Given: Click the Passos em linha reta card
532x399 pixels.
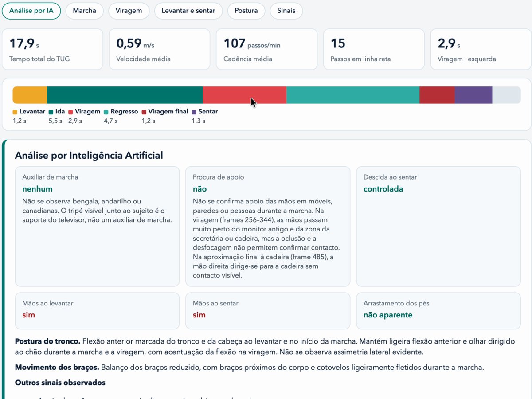Looking at the screenshot, I should [374, 49].
